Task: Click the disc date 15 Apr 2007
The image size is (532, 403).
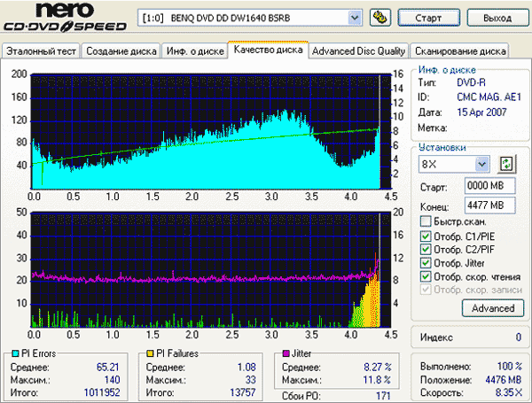Action: [481, 112]
